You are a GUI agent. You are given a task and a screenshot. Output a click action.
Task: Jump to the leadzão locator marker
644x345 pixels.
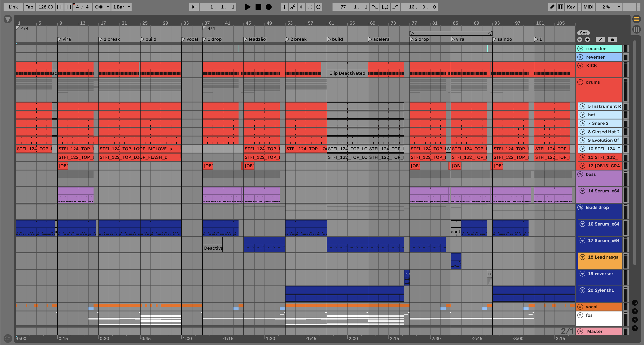246,39
